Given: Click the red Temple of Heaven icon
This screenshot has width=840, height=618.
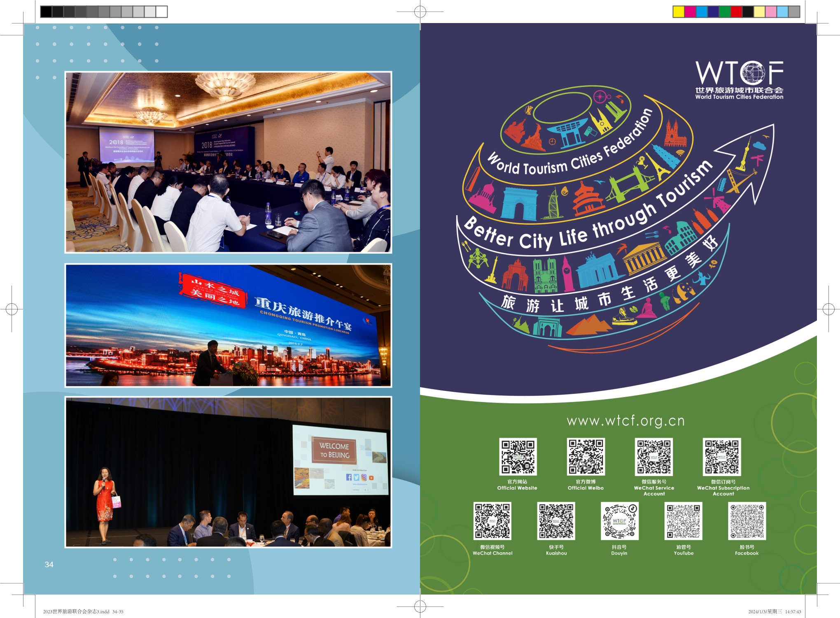Looking at the screenshot, I should click(588, 199).
